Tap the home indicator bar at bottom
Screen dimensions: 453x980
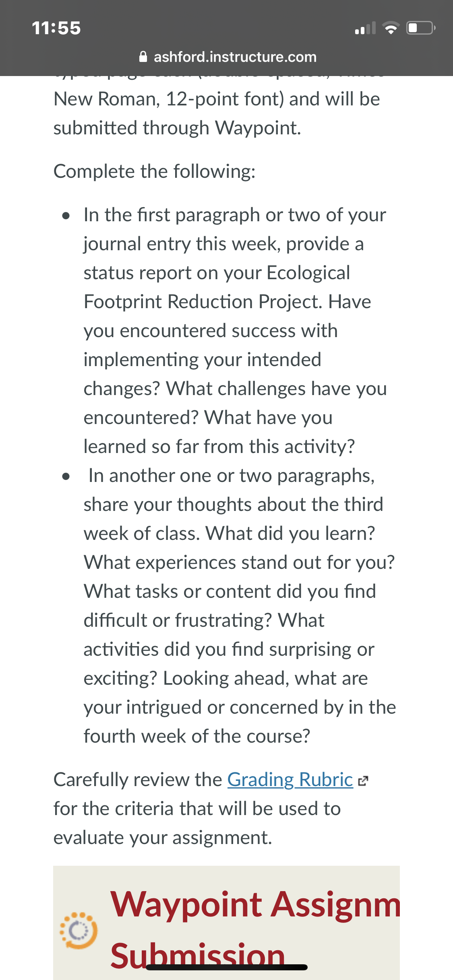pyautogui.click(x=227, y=967)
